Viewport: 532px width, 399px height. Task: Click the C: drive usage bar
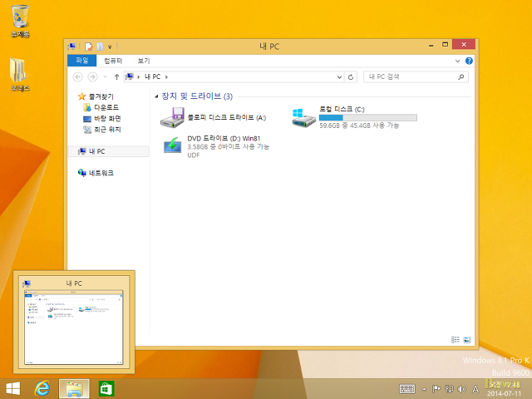click(368, 118)
